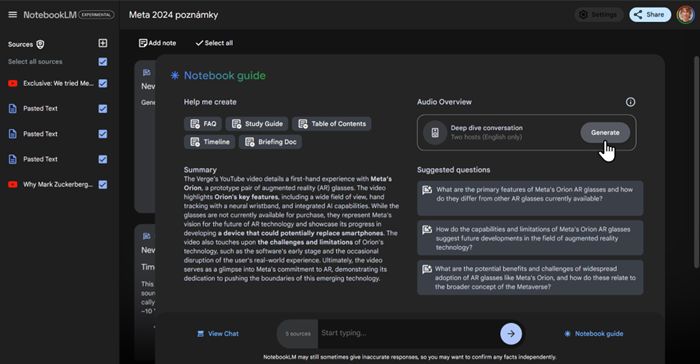Add a new source with plus icon
700x364 pixels.
click(x=103, y=43)
